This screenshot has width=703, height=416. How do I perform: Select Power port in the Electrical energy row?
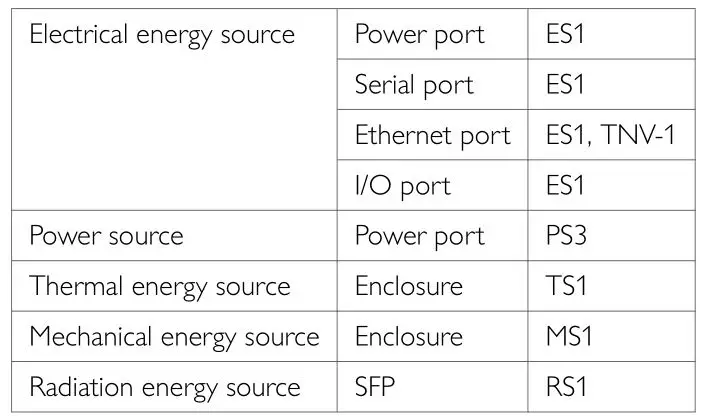pos(419,35)
